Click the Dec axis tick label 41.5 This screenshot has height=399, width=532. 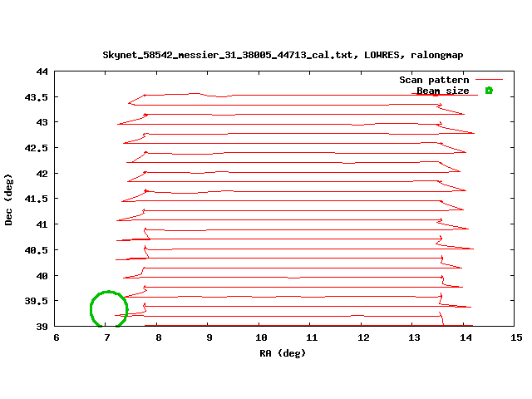[37, 199]
